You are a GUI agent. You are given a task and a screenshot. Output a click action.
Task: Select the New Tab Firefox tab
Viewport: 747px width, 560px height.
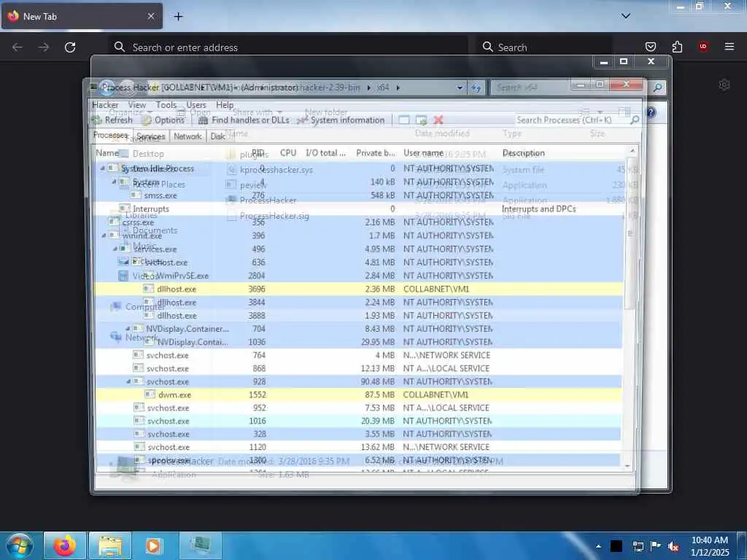pos(82,16)
